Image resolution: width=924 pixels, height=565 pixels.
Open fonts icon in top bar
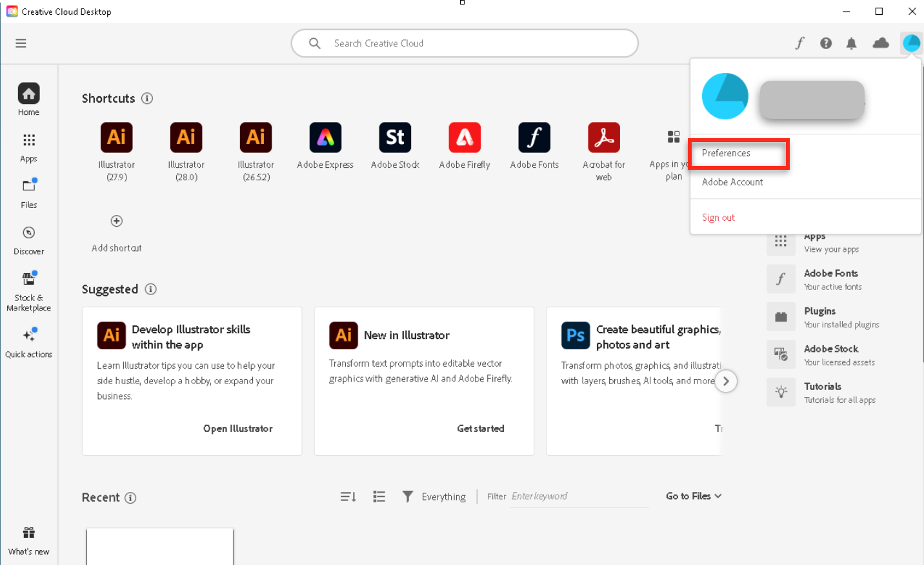(800, 43)
